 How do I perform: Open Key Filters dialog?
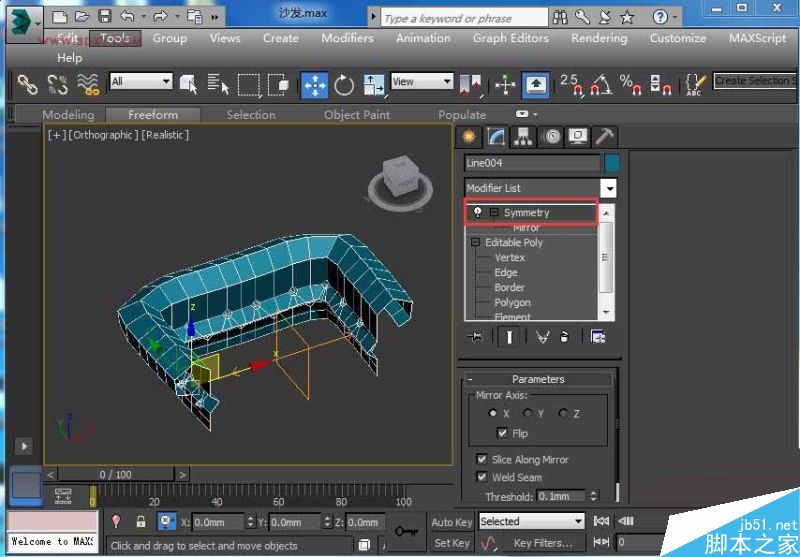click(x=542, y=543)
